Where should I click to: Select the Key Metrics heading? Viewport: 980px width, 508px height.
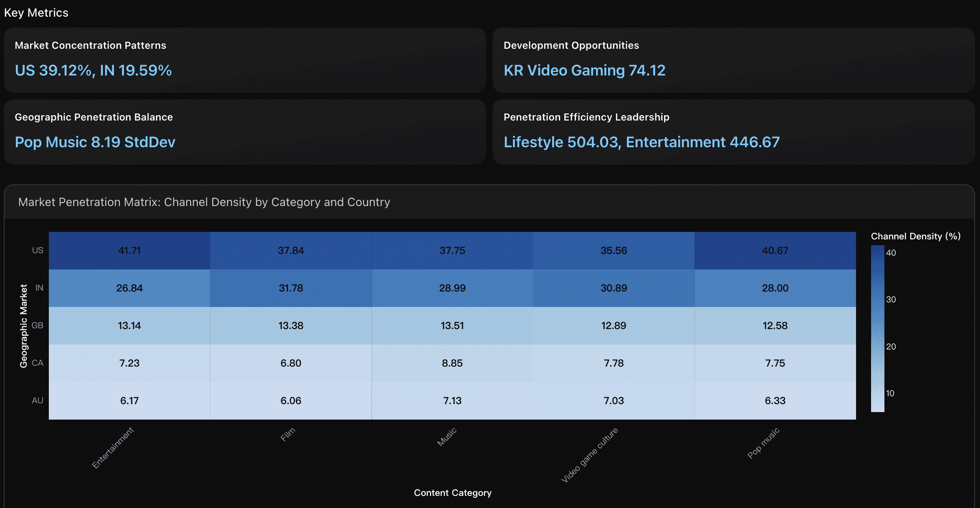click(x=36, y=13)
